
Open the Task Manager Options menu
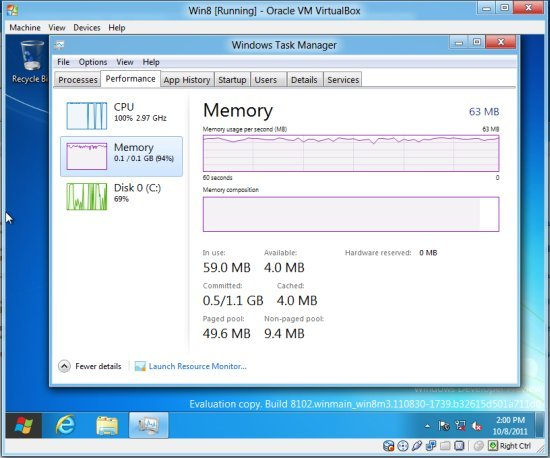click(x=93, y=62)
